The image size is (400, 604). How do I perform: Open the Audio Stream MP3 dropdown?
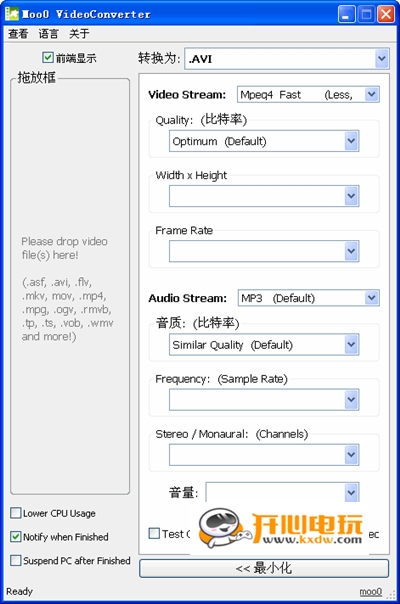[x=309, y=298]
